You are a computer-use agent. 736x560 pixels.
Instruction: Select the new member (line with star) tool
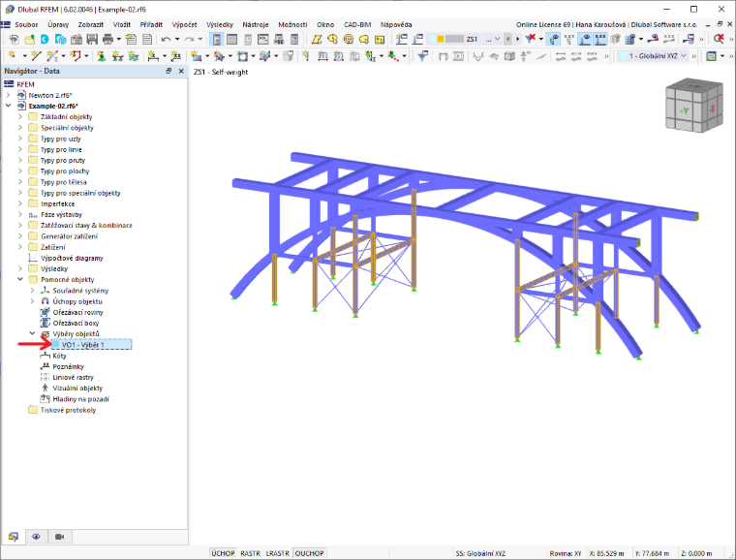(36, 56)
